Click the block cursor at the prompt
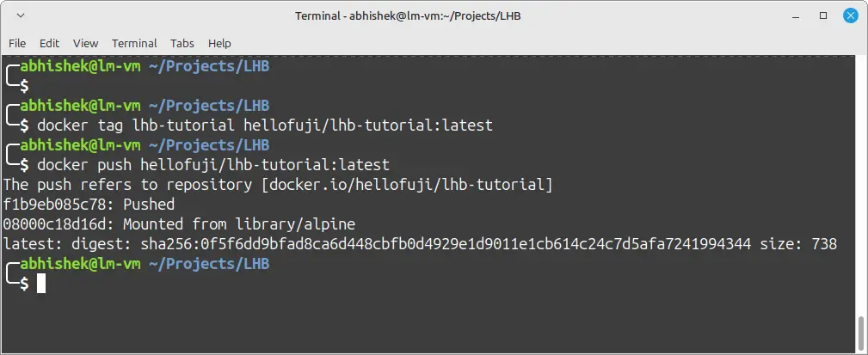The height and width of the screenshot is (355, 868). 41,283
